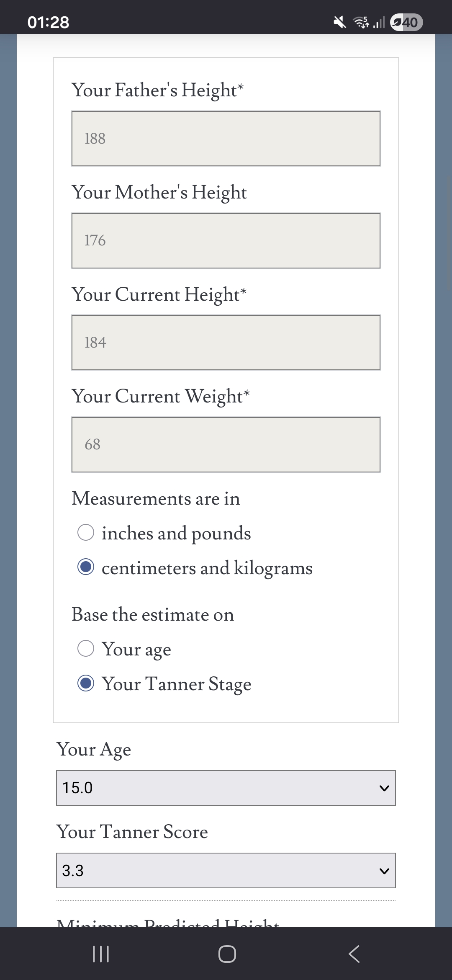Viewport: 452px width, 980px height.
Task: Click the Current Weight input field
Action: coord(226,445)
